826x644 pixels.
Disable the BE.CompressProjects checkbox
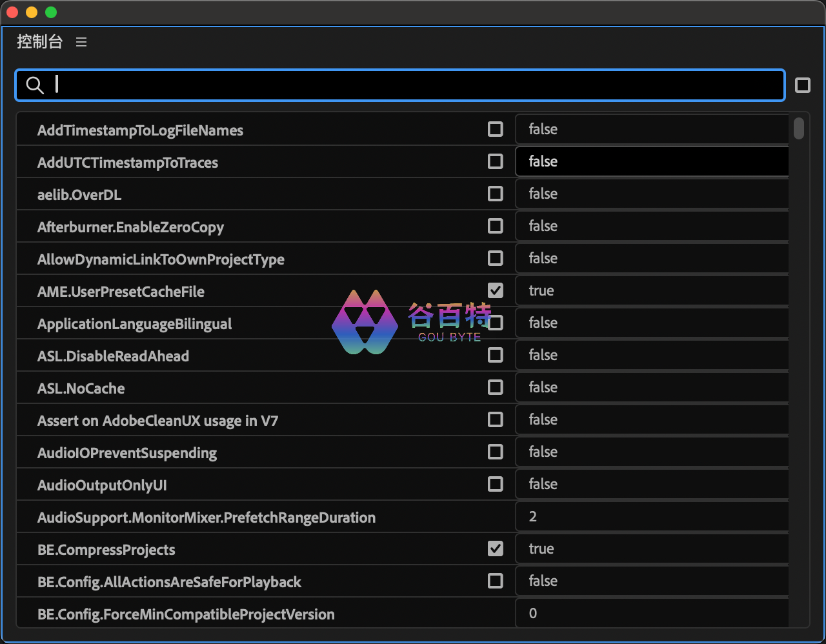pyautogui.click(x=495, y=548)
